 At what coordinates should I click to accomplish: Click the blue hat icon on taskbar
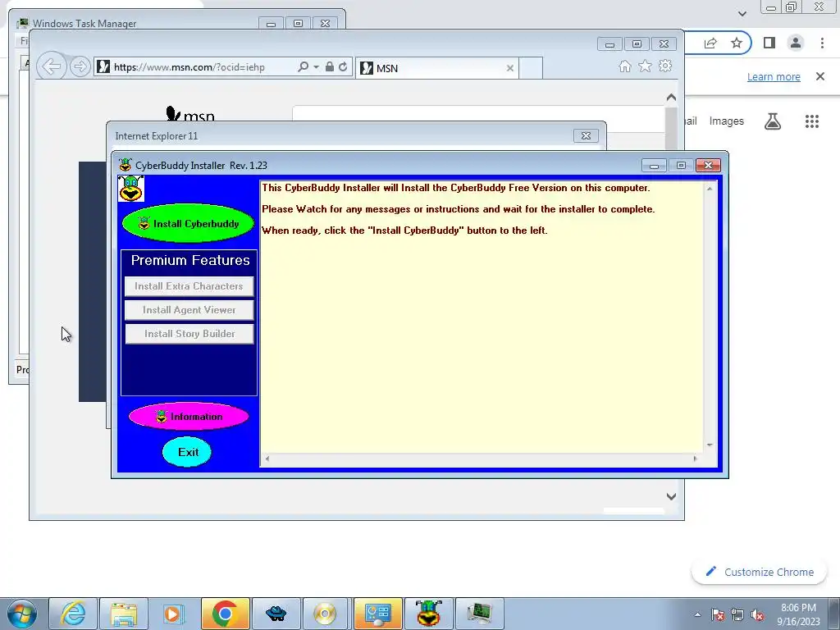click(x=276, y=614)
